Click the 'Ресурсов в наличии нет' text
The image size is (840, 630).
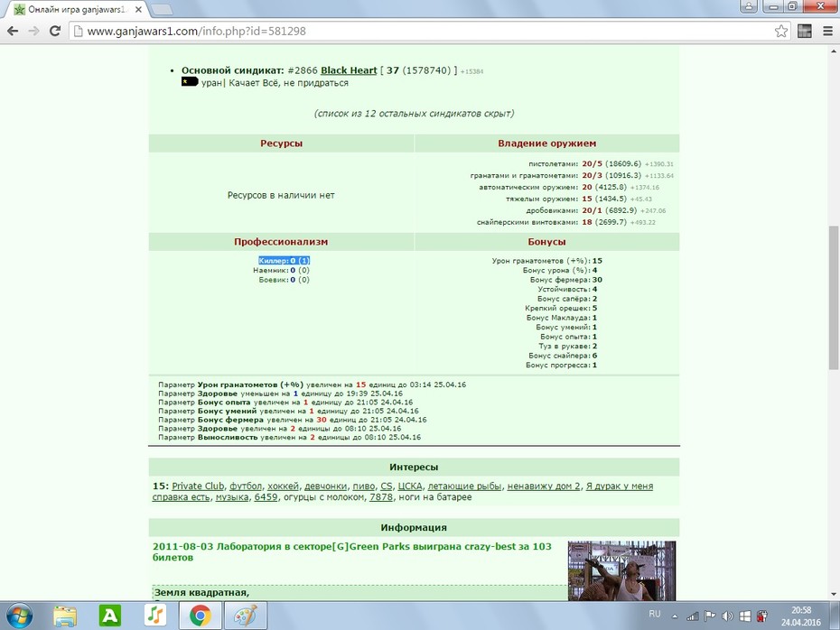click(x=281, y=195)
